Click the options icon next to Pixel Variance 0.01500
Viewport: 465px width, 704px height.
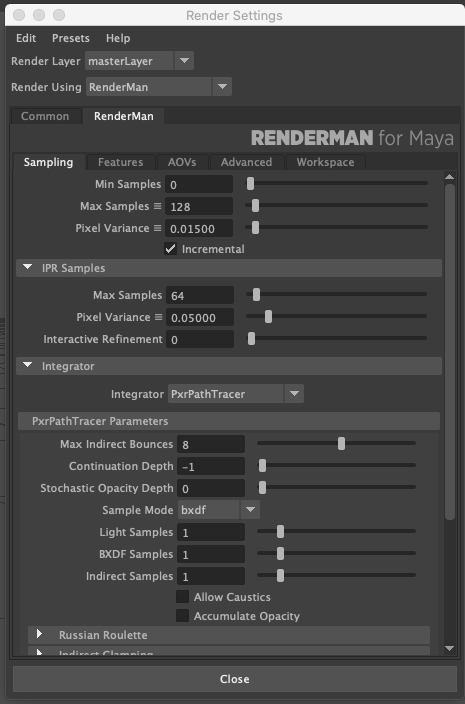click(157, 228)
